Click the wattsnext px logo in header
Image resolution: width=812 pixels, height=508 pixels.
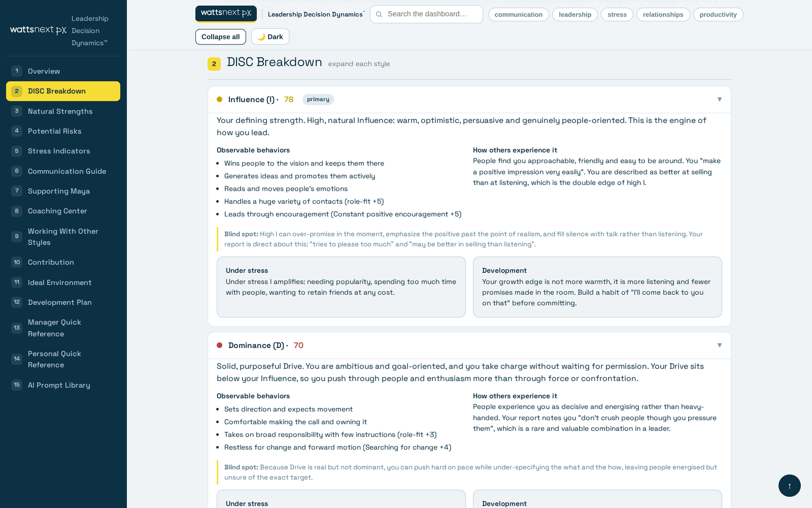(x=226, y=14)
